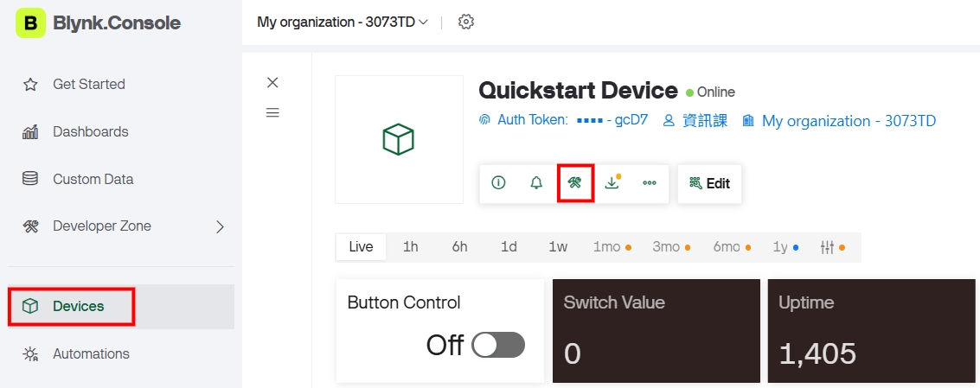The height and width of the screenshot is (388, 980).
Task: Click the device info icon
Action: pyautogui.click(x=498, y=183)
